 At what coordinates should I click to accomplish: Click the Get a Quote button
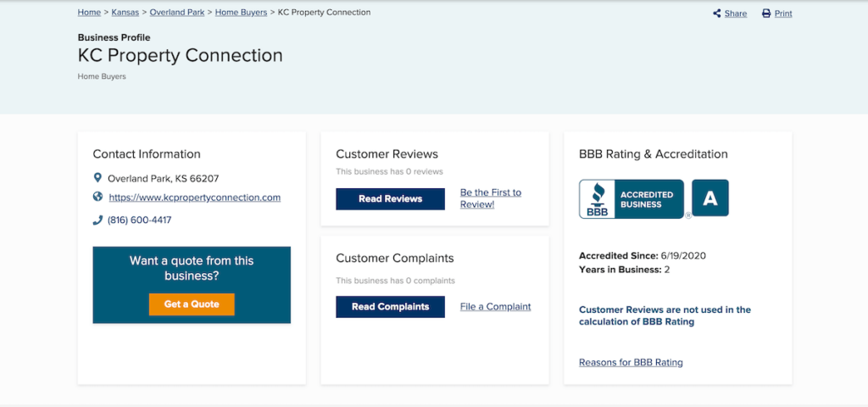pos(192,304)
